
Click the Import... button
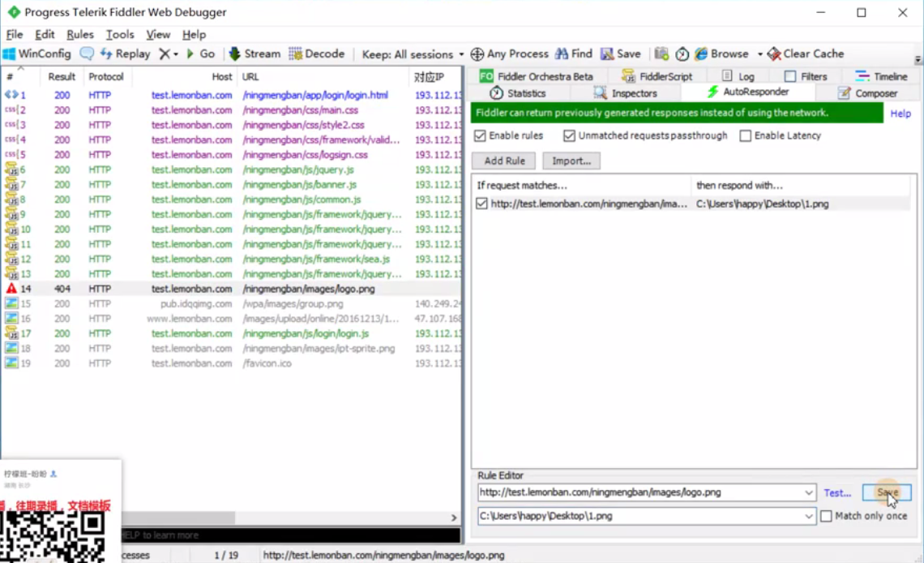coord(571,161)
